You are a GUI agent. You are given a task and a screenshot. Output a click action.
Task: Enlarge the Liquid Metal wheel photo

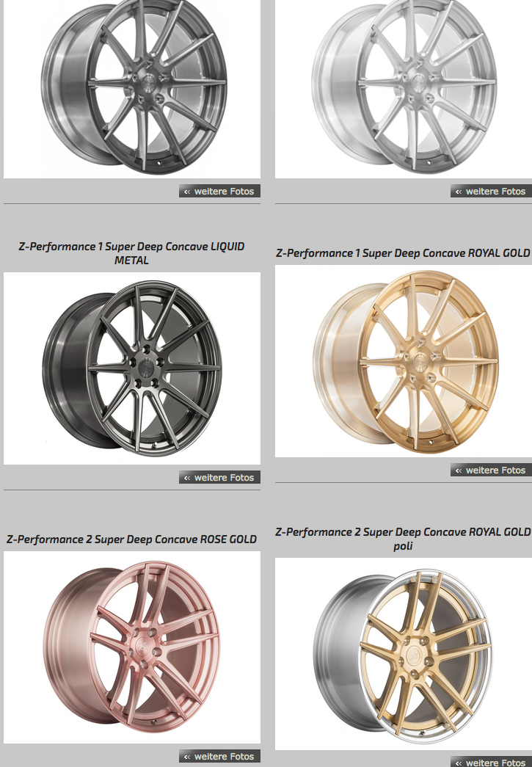(x=132, y=368)
